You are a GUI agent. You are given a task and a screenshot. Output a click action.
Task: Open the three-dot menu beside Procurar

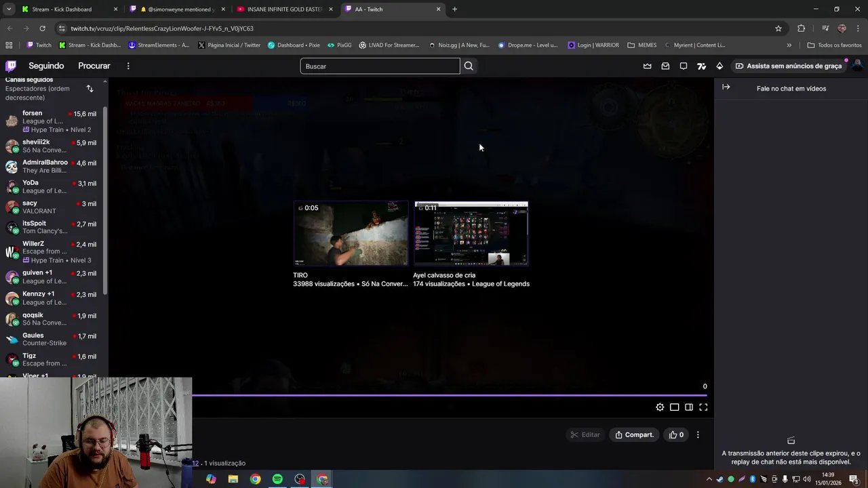click(128, 66)
